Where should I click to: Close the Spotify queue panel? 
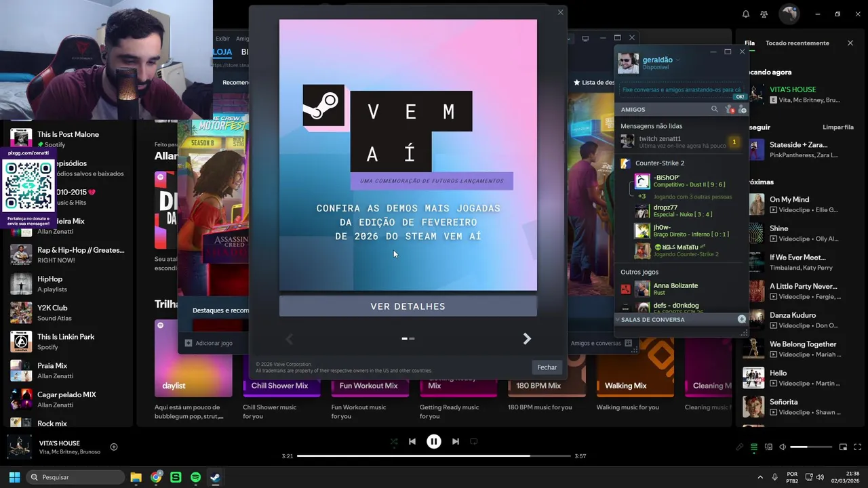tap(850, 43)
